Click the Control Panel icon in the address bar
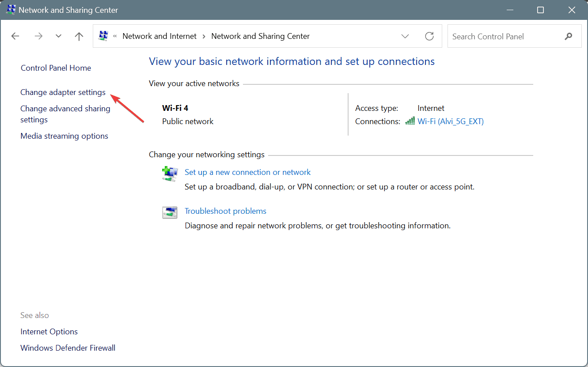 pyautogui.click(x=103, y=36)
